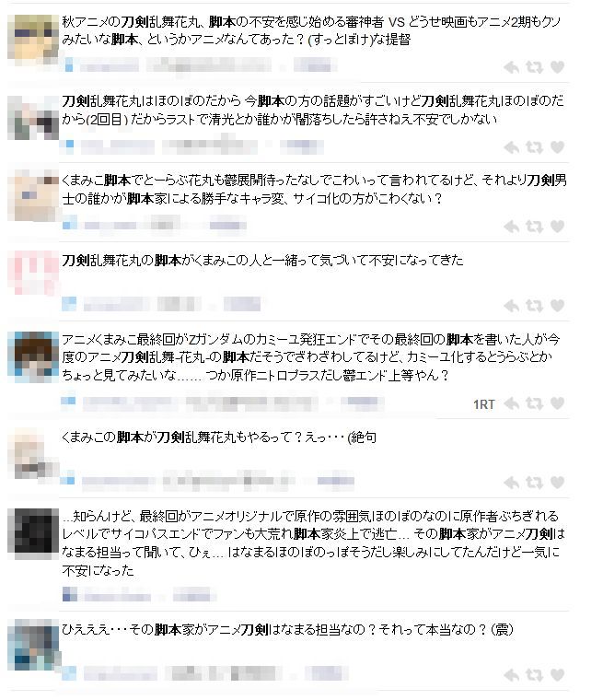Reply to the last tweet ending with (震)
Screen dimensions: 603x700
pyautogui.click(x=512, y=674)
